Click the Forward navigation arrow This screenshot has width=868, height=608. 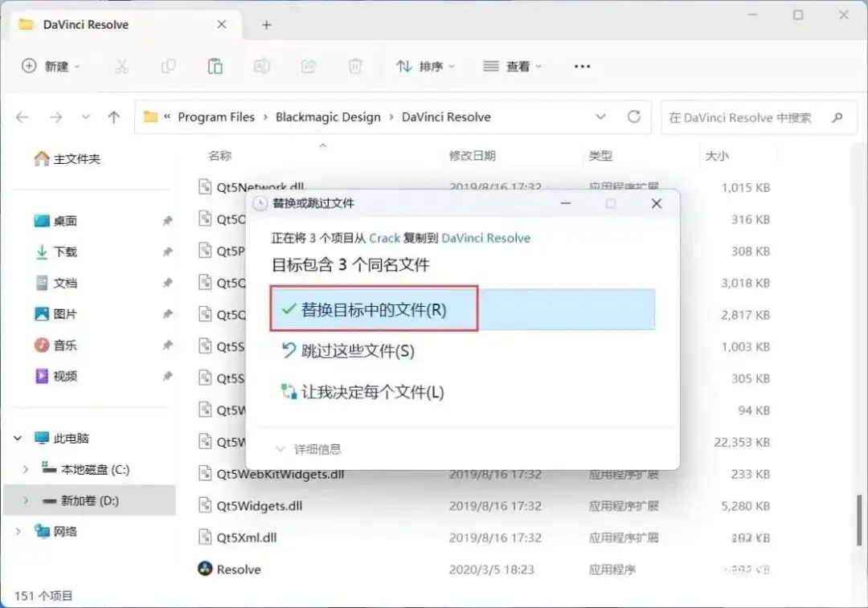click(56, 117)
